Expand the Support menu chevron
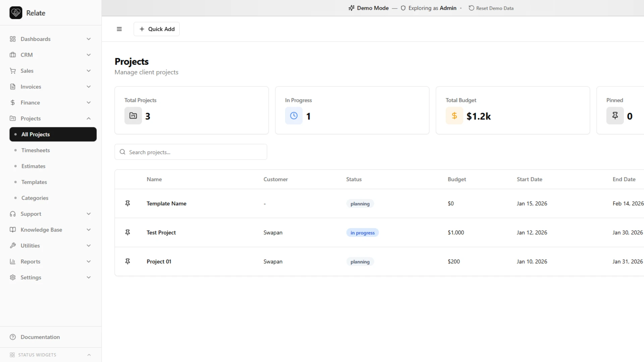Screen dimensions: 644x362 [x=89, y=214]
